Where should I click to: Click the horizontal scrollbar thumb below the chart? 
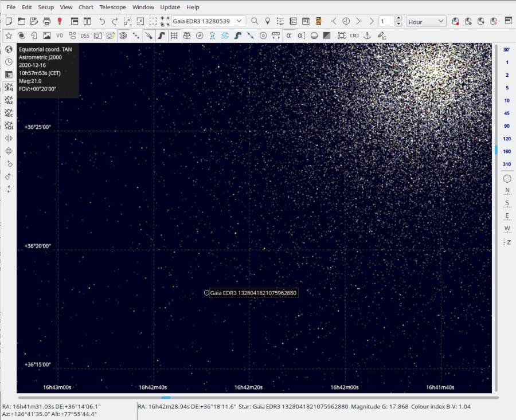pos(166,398)
